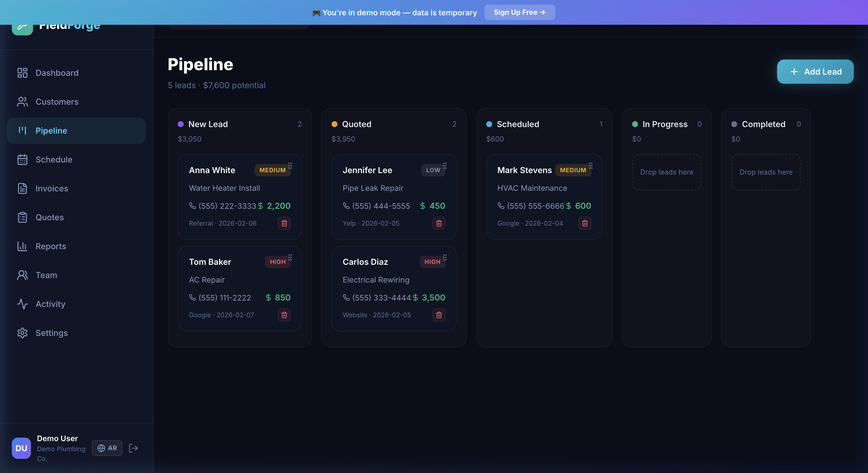The width and height of the screenshot is (868, 473).
Task: Delete Jennifer Lee's lead via trash icon
Action: coord(438,223)
